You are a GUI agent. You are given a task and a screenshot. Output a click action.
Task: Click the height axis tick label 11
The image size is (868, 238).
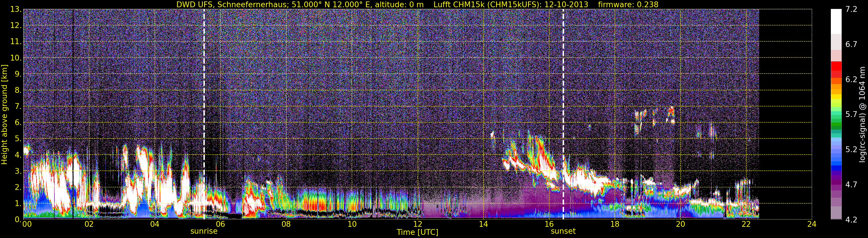coord(16,42)
